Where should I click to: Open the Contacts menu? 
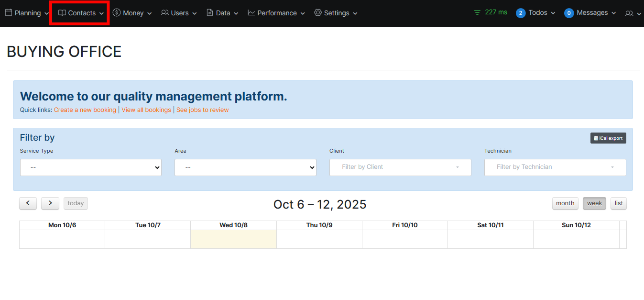pyautogui.click(x=81, y=13)
